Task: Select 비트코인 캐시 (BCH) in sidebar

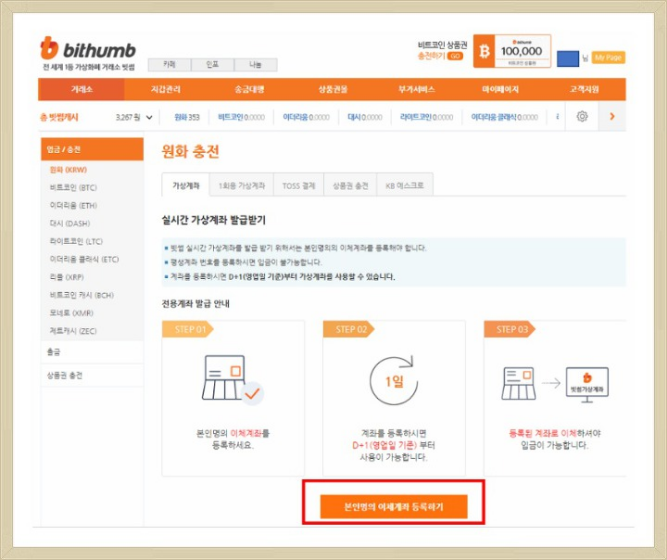Action: pyautogui.click(x=82, y=295)
